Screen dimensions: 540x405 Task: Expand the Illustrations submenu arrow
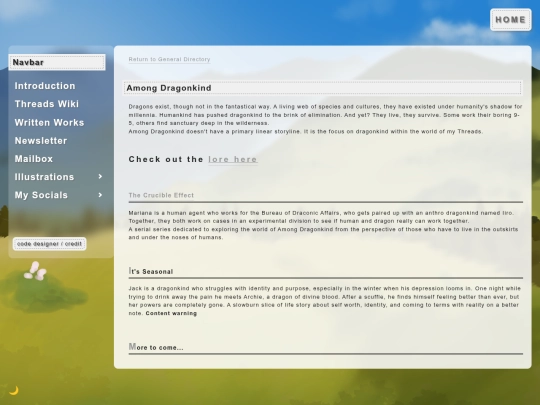(100, 177)
